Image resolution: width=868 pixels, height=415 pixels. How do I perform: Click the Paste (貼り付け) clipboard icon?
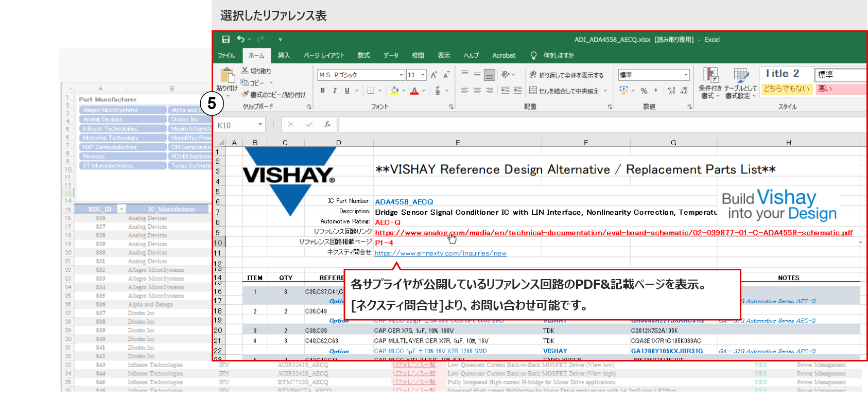227,75
